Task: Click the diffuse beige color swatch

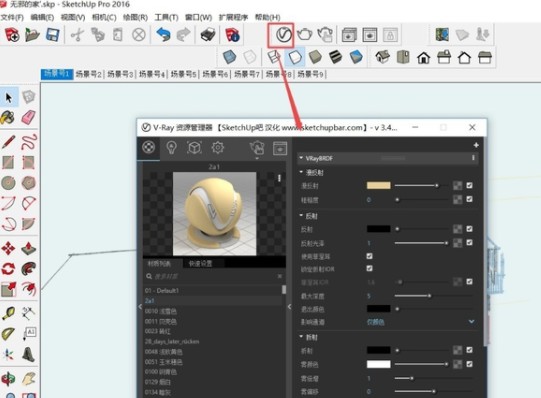Action: tap(378, 186)
